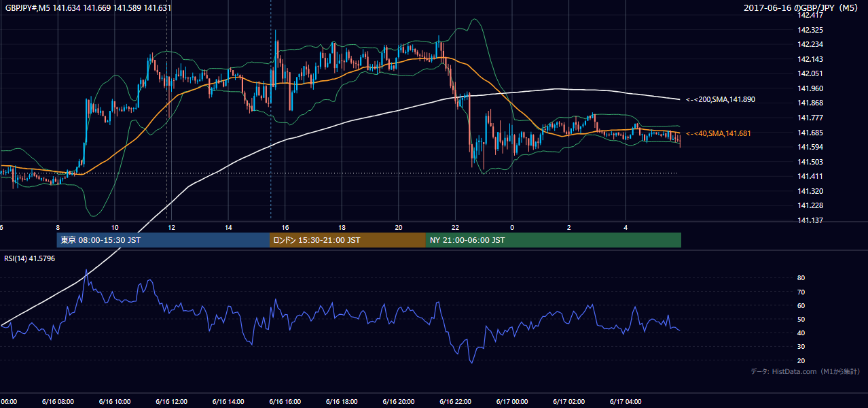868x408 pixels.
Task: Click hour marker 10 under price chart
Action: (115, 227)
